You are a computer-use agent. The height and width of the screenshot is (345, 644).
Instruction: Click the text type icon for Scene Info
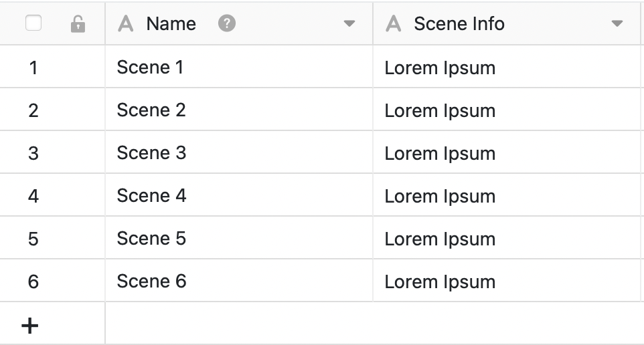[x=394, y=24]
